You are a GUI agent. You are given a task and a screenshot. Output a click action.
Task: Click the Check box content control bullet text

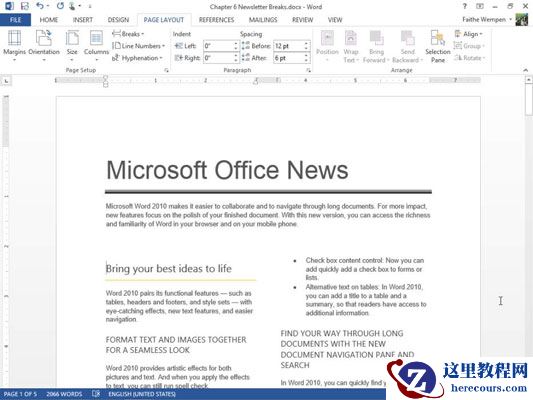click(364, 269)
